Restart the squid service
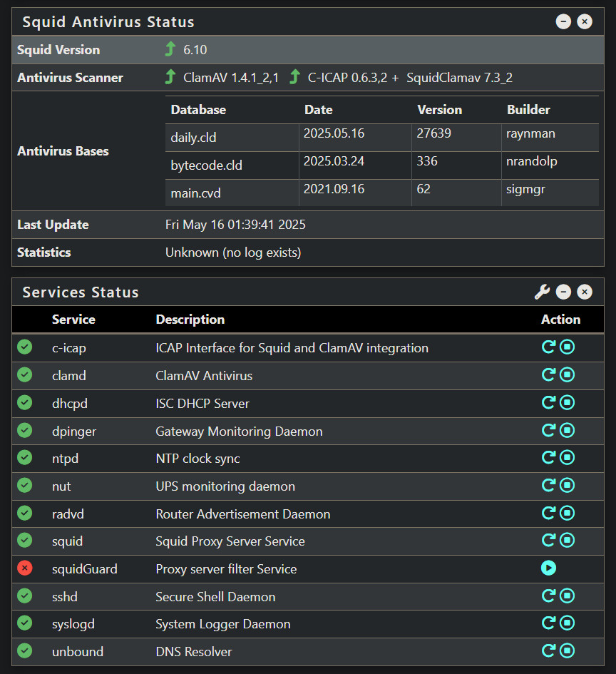616x674 pixels. click(548, 541)
